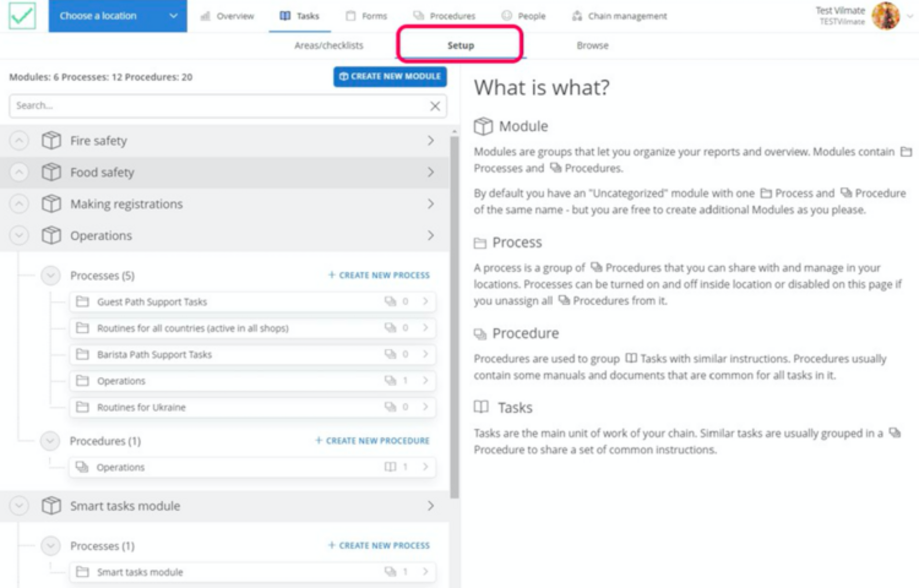Click the Fire safety module cube icon

pos(51,141)
